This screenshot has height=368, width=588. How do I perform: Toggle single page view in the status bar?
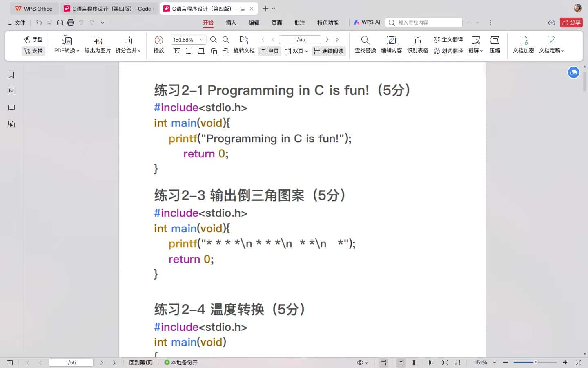pyautogui.click(x=401, y=362)
